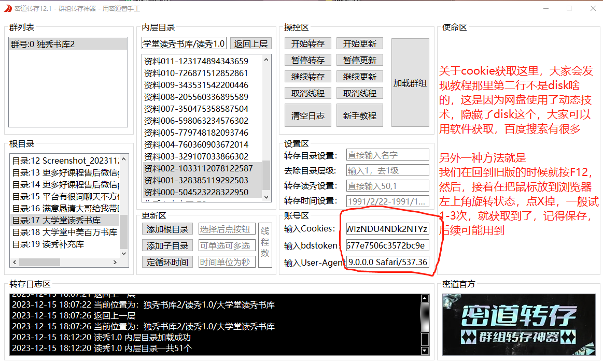Click the 开始更新 button
The width and height of the screenshot is (603, 364).
(x=359, y=44)
